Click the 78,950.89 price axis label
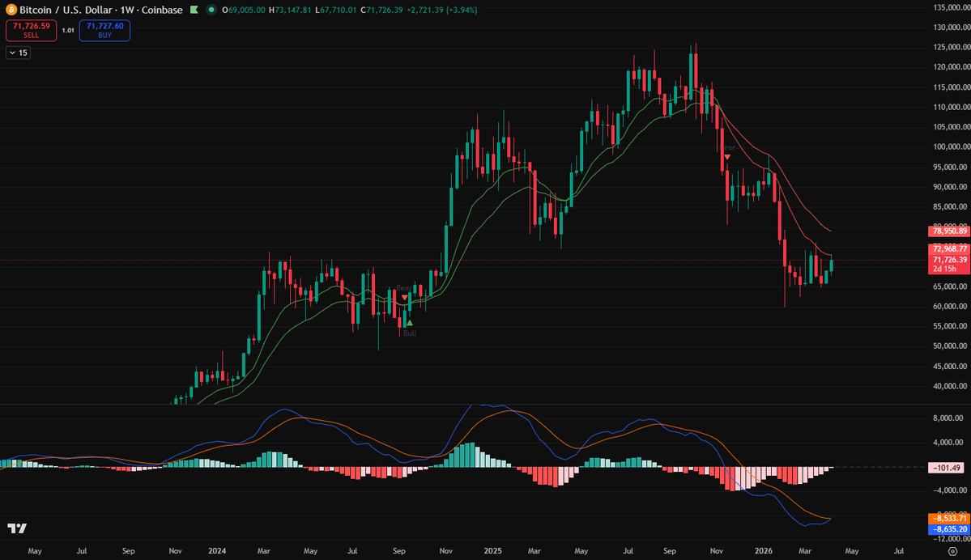The height and width of the screenshot is (560, 971). tap(949, 231)
